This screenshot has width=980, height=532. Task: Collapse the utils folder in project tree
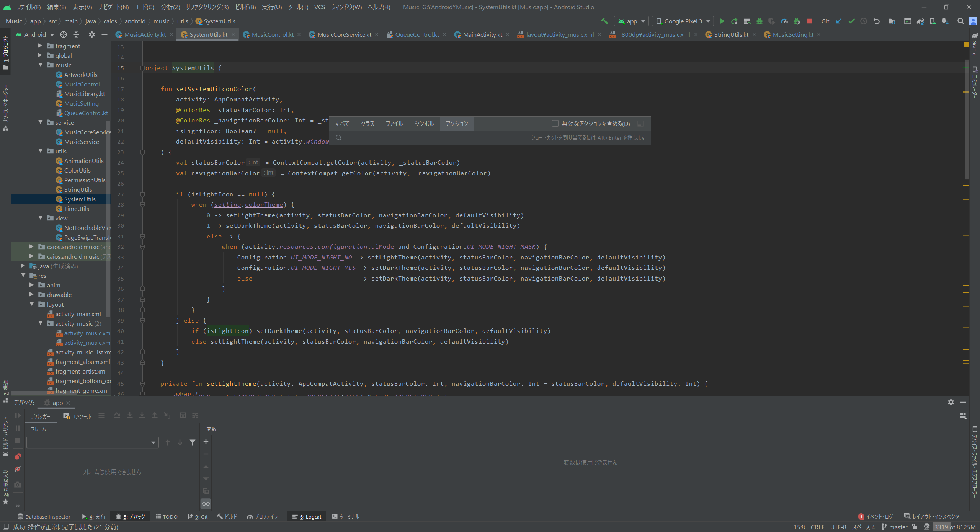[x=41, y=151]
